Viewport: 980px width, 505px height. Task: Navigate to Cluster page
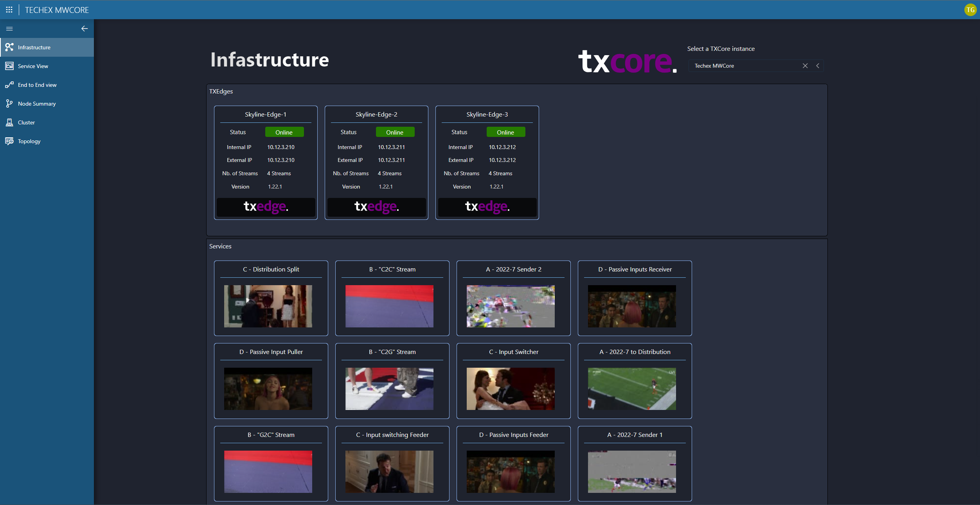click(x=47, y=122)
